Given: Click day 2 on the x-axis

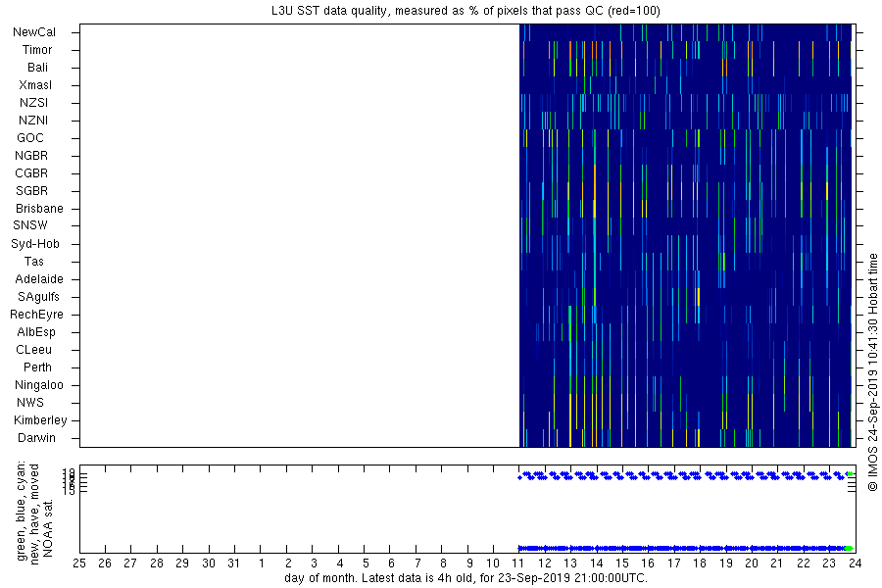Looking at the screenshot, I should (288, 563).
